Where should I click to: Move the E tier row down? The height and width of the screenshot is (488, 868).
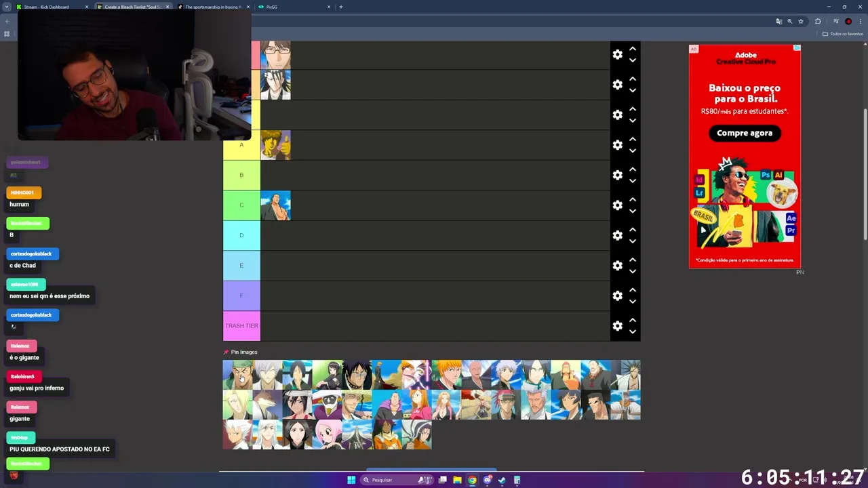click(x=632, y=272)
